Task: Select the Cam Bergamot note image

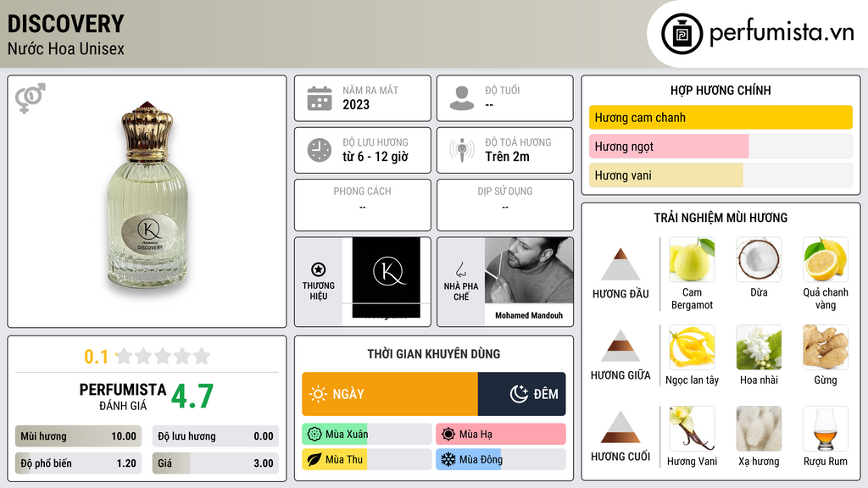Action: (692, 259)
